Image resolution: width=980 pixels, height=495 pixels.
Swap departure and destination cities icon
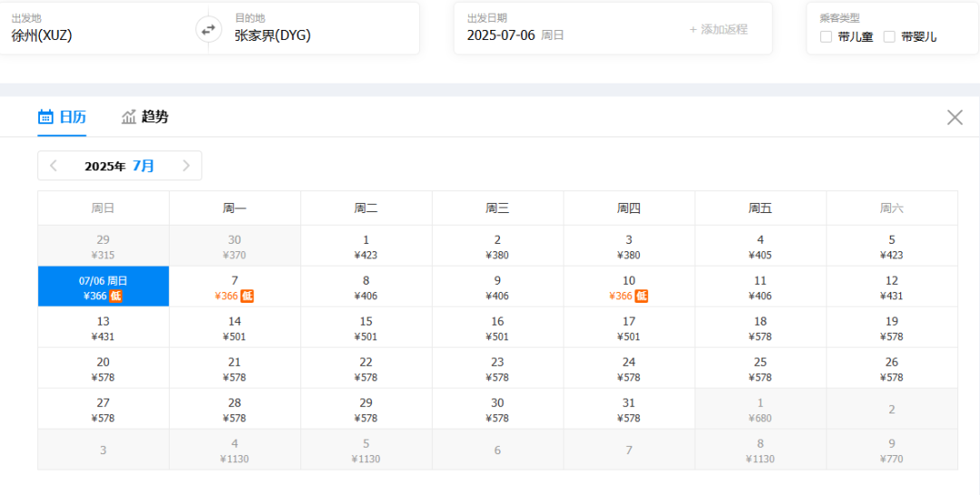point(208,29)
